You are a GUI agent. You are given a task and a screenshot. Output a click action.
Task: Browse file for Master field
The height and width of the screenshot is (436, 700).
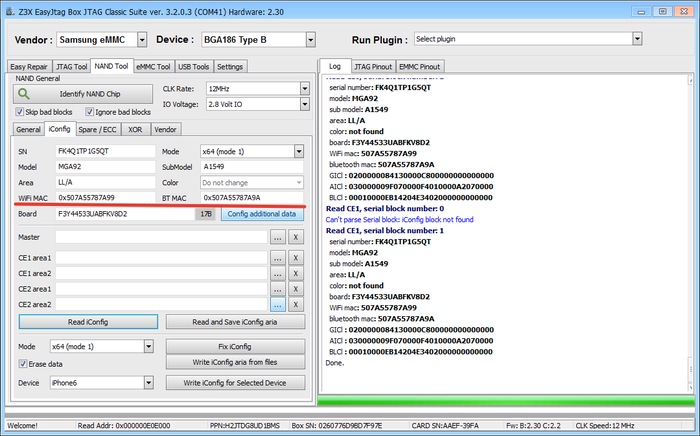coord(277,237)
